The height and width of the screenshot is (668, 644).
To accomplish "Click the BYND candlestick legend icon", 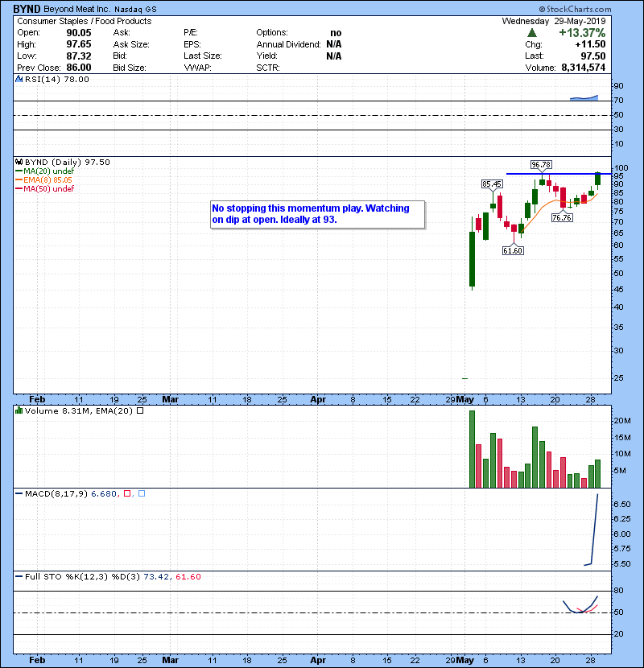I will [19, 162].
